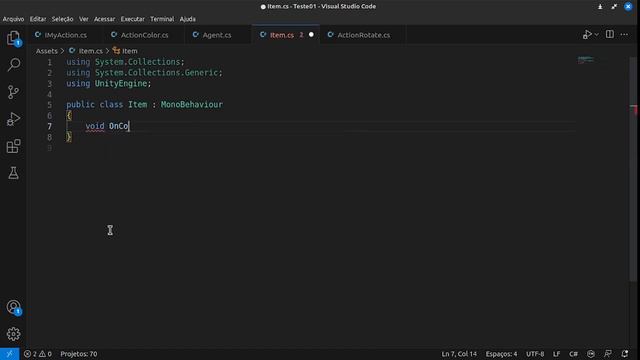Open the Ajuda menu
Viewport: 640px width, 360px height.
188,19
